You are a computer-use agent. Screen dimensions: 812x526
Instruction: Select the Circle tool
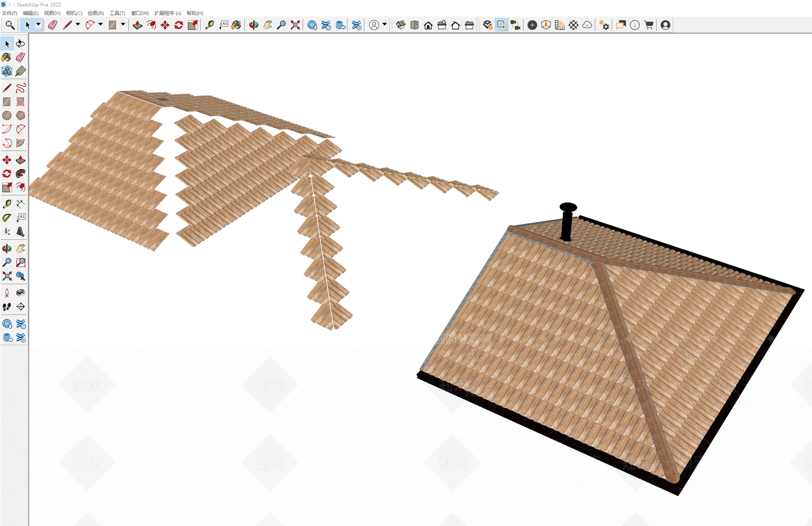tap(7, 115)
